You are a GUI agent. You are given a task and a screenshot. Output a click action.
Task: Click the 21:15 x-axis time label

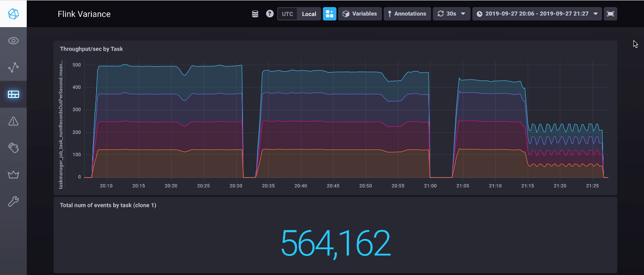click(528, 186)
